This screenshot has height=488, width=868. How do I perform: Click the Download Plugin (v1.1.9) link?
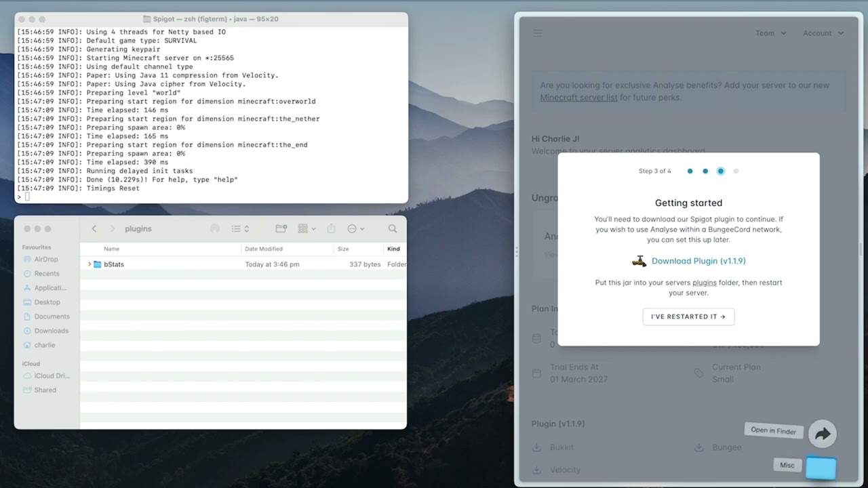pos(698,261)
